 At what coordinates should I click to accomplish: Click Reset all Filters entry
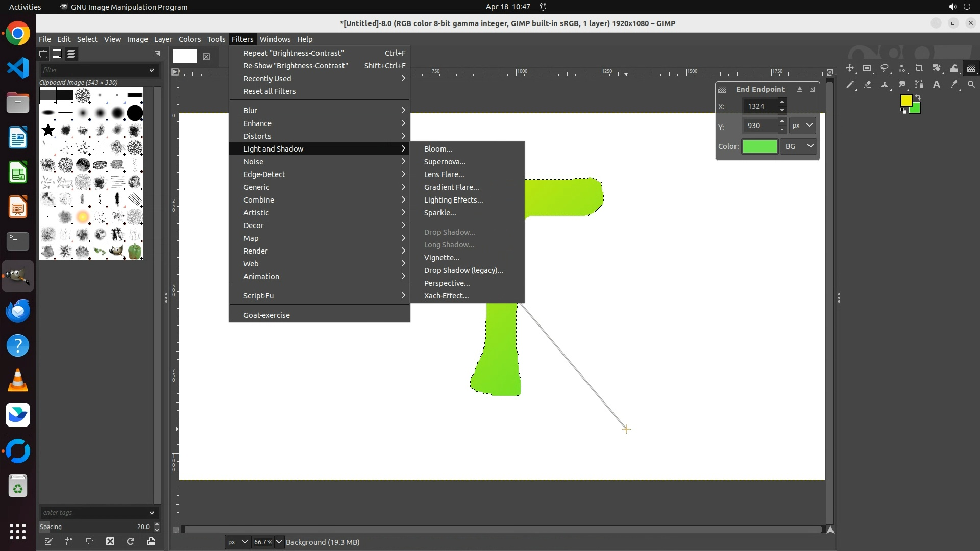tap(269, 91)
